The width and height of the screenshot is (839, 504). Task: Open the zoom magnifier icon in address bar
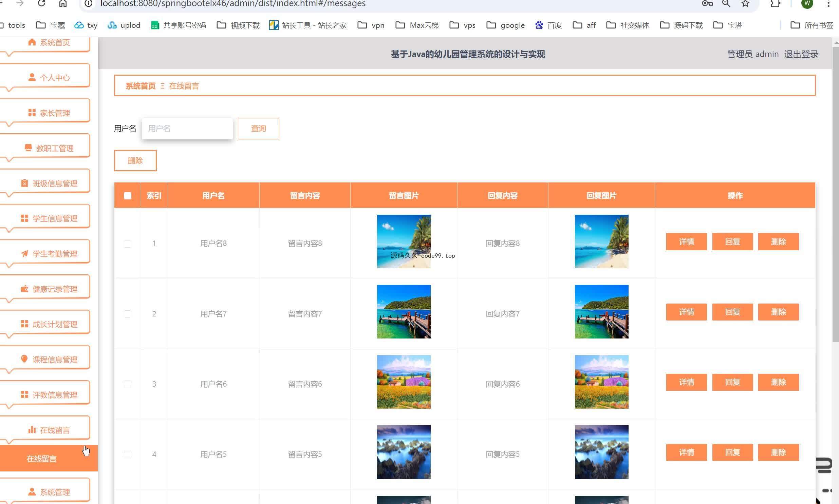click(x=726, y=3)
